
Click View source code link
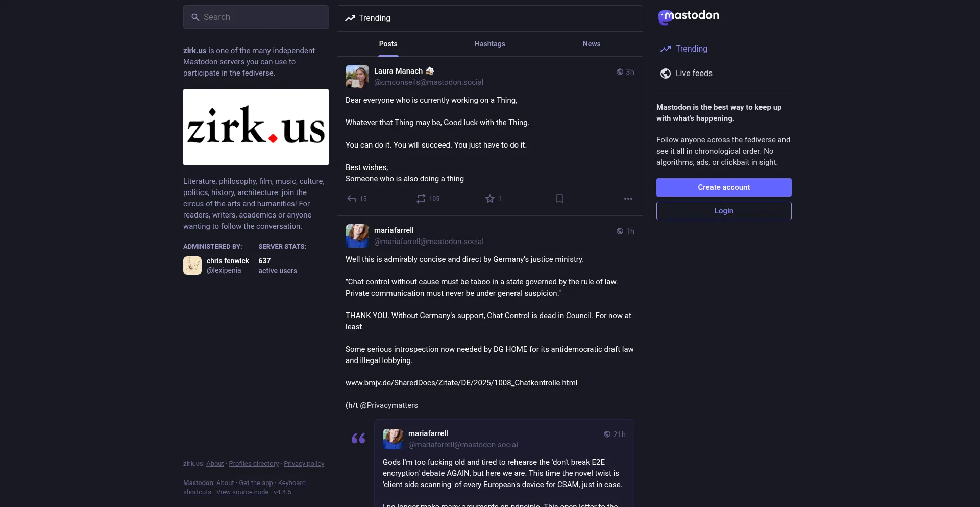[x=242, y=492]
